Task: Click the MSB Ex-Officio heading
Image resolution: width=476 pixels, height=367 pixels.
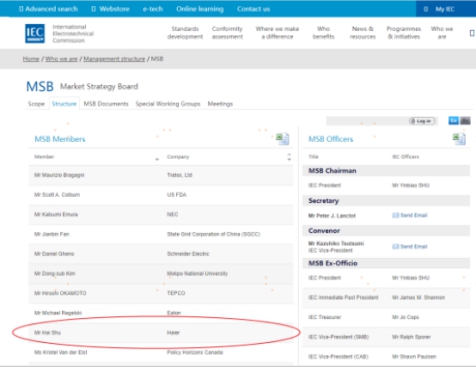Action: pyautogui.click(x=333, y=263)
